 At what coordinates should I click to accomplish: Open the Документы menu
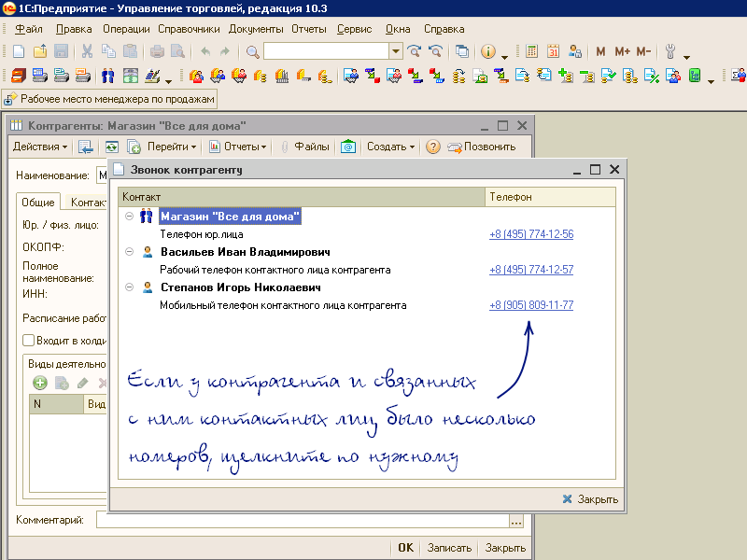pyautogui.click(x=256, y=29)
